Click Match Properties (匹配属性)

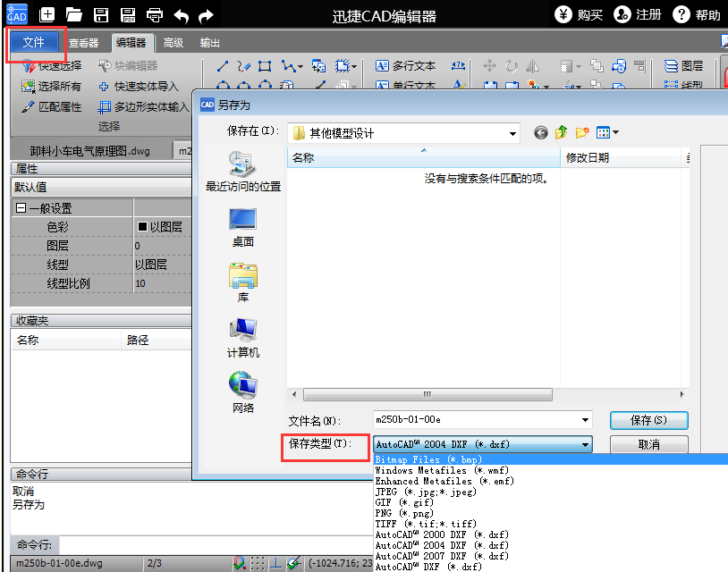click(51, 106)
